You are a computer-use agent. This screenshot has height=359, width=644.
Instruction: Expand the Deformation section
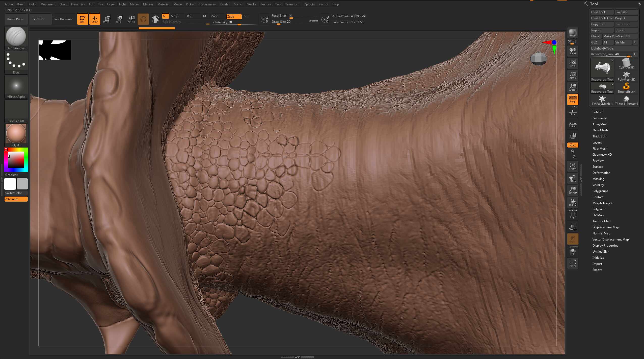[x=601, y=173]
